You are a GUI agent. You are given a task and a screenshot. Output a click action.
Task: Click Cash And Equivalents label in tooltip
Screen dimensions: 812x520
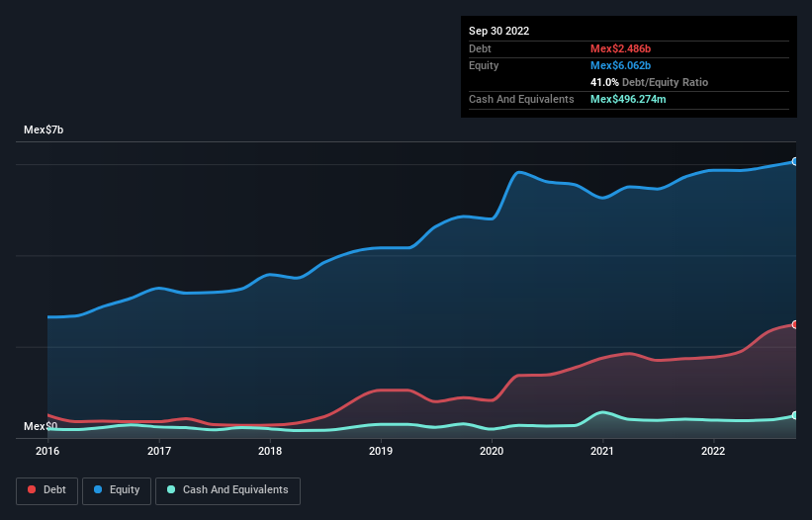coord(521,99)
